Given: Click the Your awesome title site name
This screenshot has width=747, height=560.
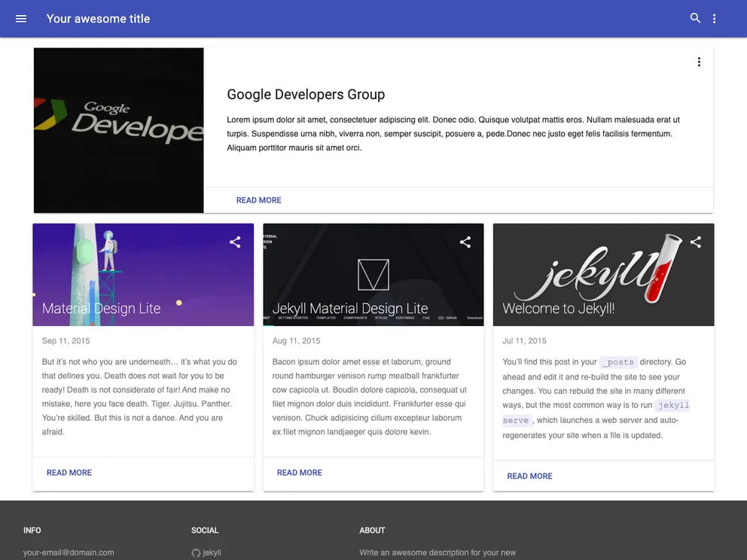Looking at the screenshot, I should 98,18.
